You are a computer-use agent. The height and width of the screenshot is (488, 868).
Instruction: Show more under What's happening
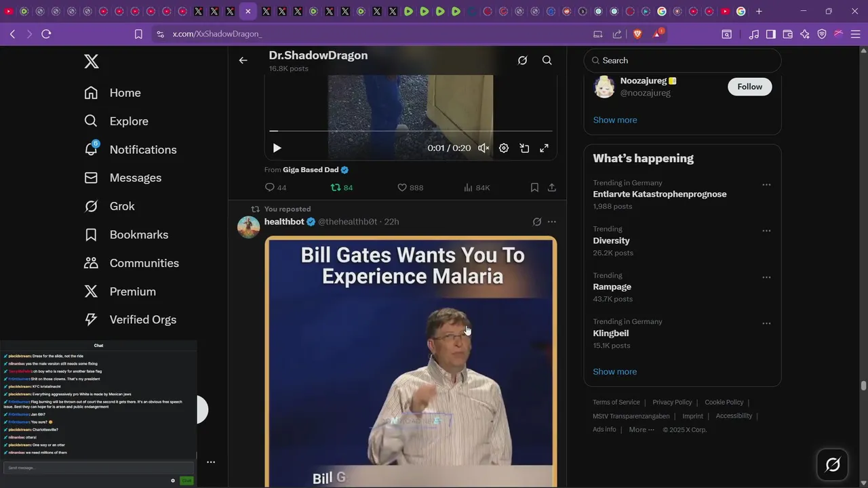pos(615,371)
